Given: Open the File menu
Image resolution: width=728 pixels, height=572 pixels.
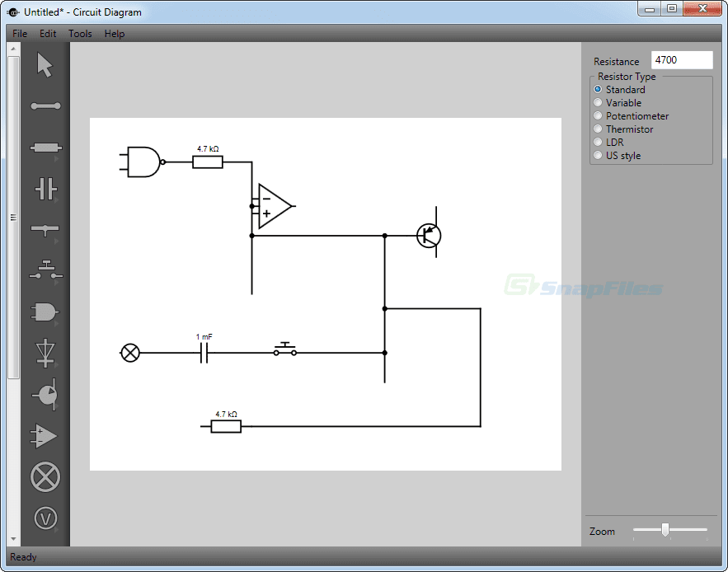Looking at the screenshot, I should click(x=20, y=34).
